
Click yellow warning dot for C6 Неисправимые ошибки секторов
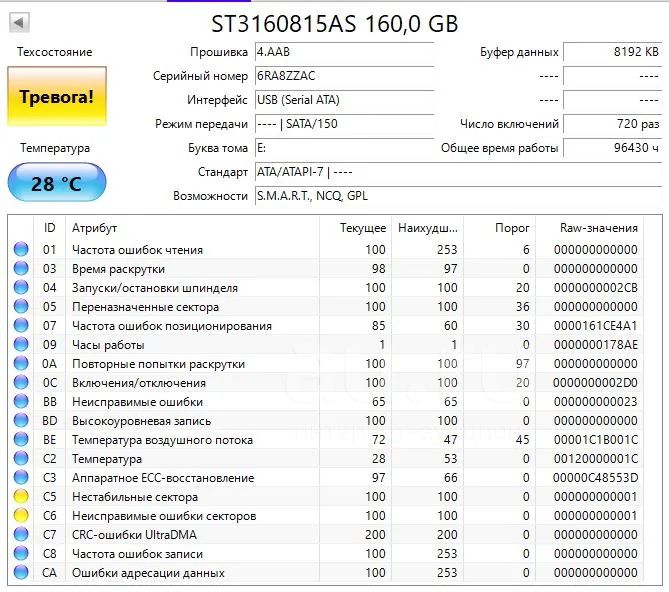(21, 515)
